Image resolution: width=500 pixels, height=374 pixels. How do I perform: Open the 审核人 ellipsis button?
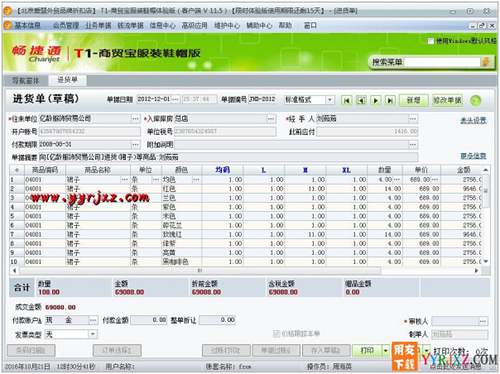(483, 321)
